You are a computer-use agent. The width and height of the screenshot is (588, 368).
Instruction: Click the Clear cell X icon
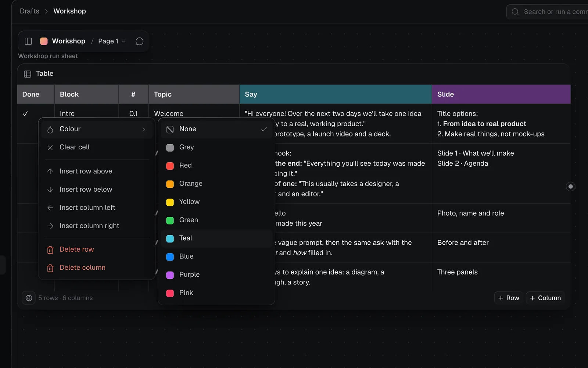pyautogui.click(x=50, y=148)
